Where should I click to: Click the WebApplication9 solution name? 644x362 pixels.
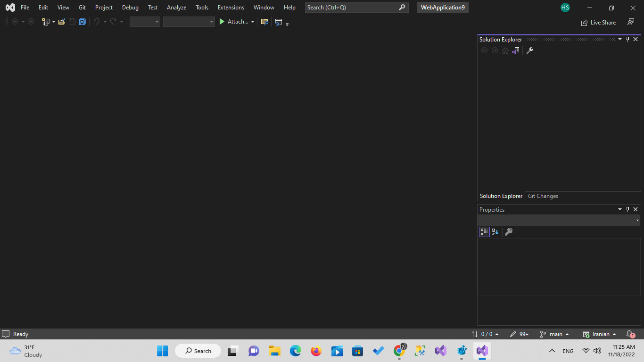443,8
